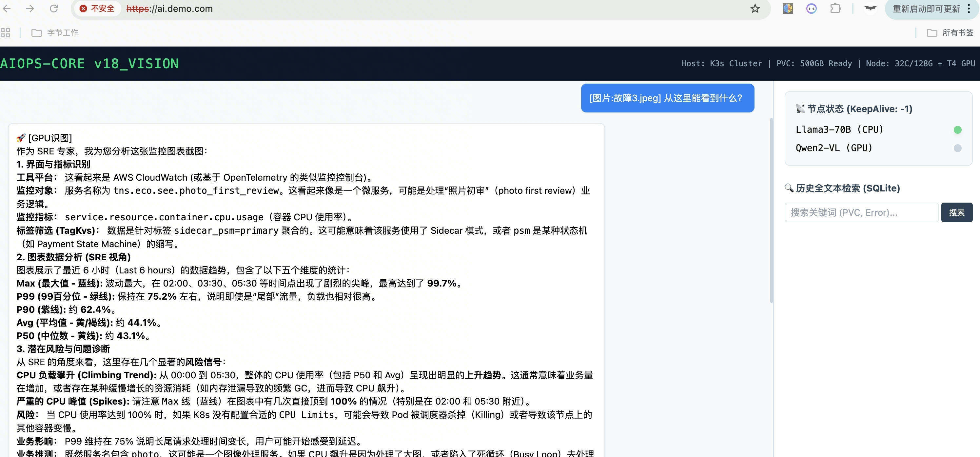Open the extensions puzzle piece menu
Image resolution: width=980 pixels, height=457 pixels.
(835, 9)
